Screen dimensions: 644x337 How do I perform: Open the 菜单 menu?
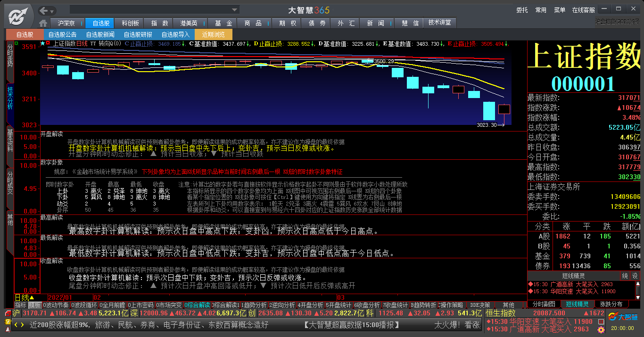560,10
